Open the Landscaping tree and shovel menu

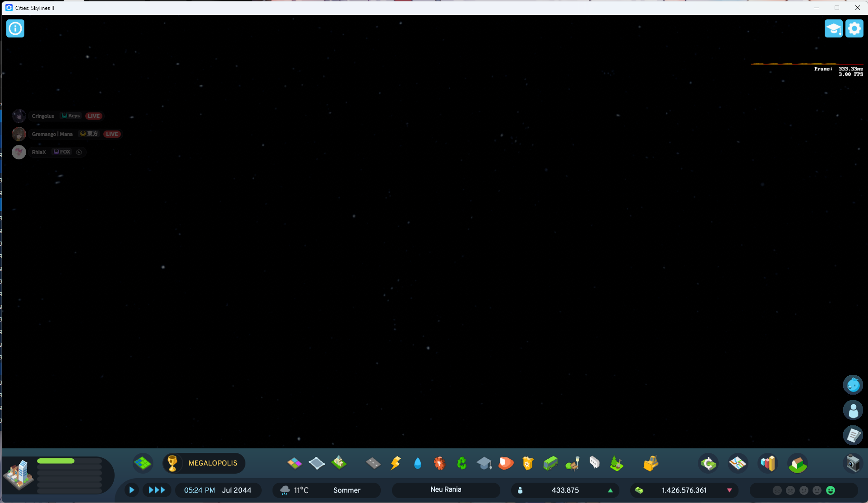616,463
